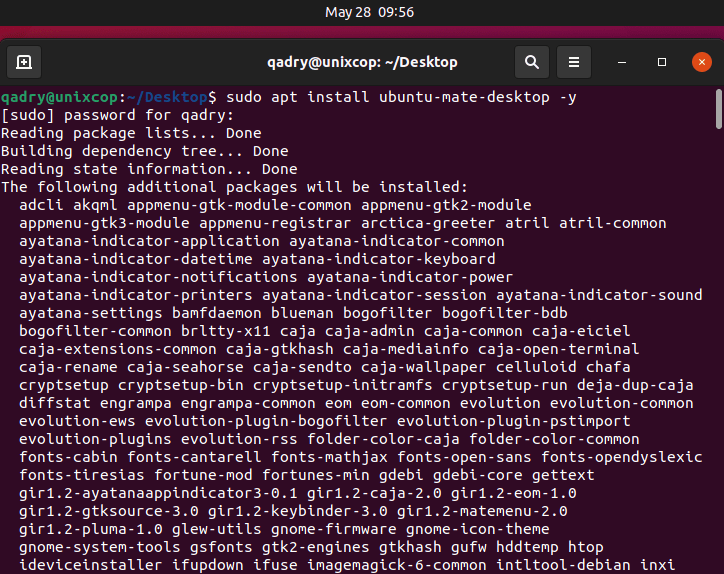Image resolution: width=724 pixels, height=574 pixels.
Task: Click the package name caja-eiciel
Action: [x=581, y=332]
